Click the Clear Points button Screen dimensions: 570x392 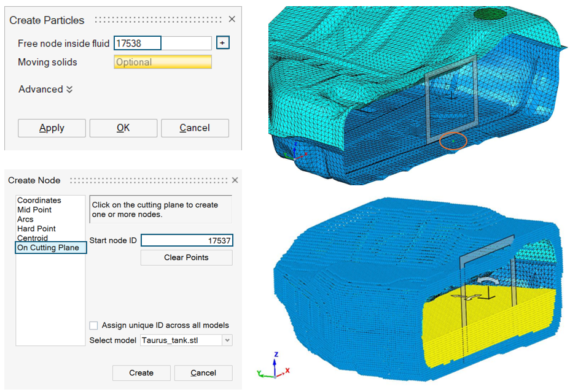point(187,258)
